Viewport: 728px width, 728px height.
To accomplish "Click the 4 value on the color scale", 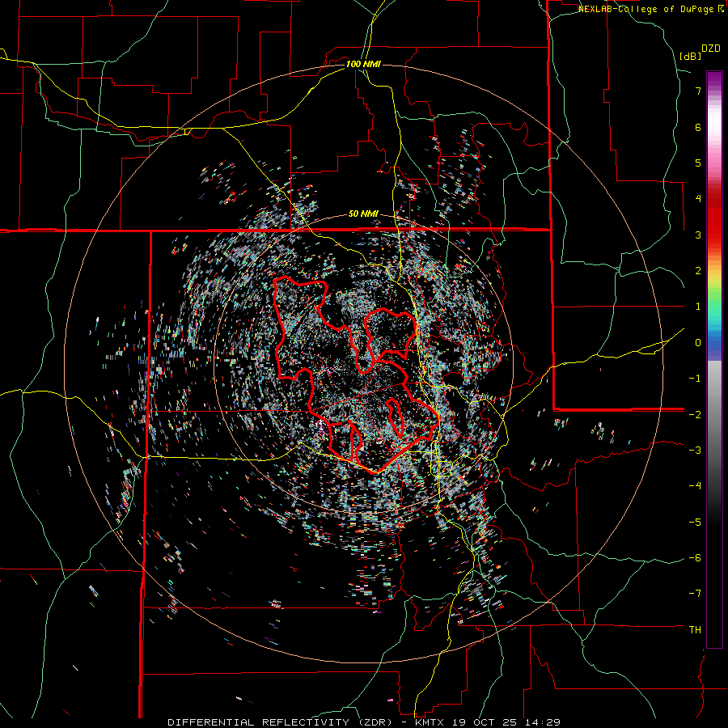I will click(x=698, y=199).
